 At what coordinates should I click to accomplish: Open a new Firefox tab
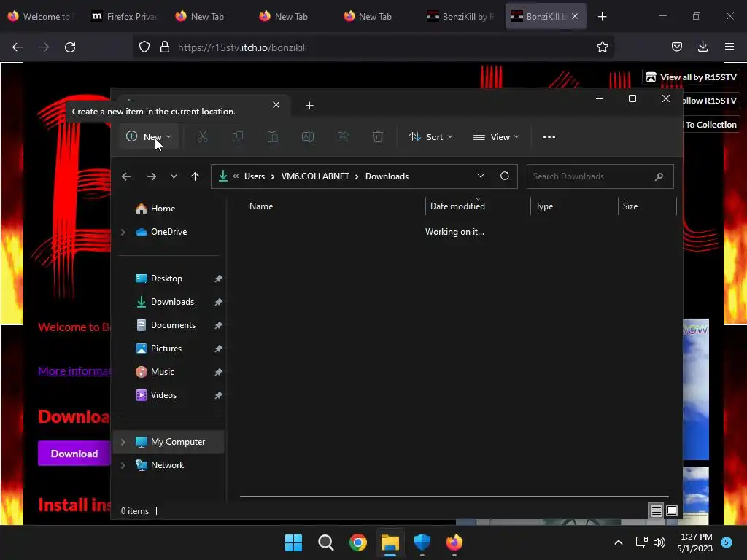click(602, 17)
